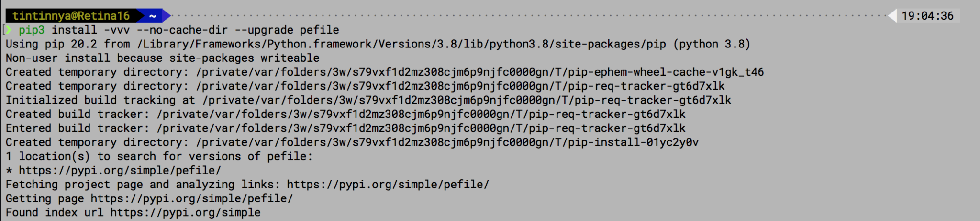Click the 'Initialized build tracking at' path
980x221 pixels.
[467, 100]
